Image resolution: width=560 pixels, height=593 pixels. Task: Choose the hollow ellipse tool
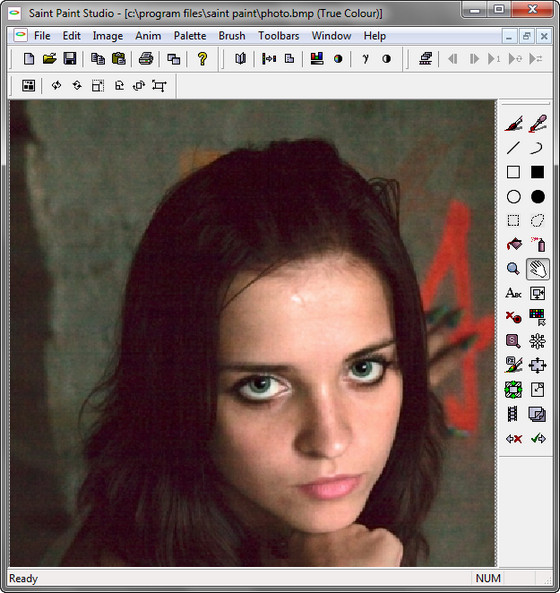pos(513,197)
